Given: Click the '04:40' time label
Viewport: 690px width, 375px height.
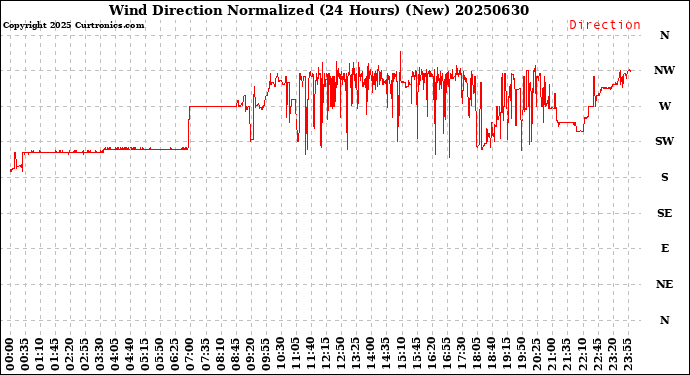Looking at the screenshot, I should point(130,354).
